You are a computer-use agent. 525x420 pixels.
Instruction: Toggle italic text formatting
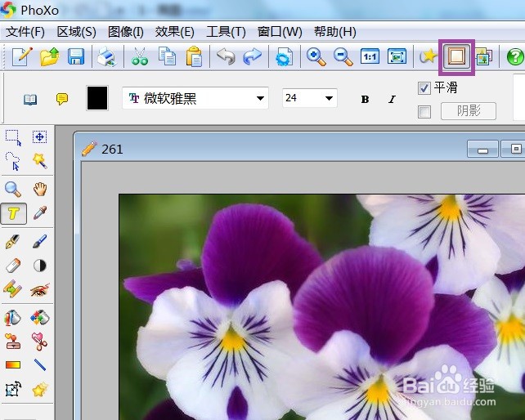coord(392,100)
